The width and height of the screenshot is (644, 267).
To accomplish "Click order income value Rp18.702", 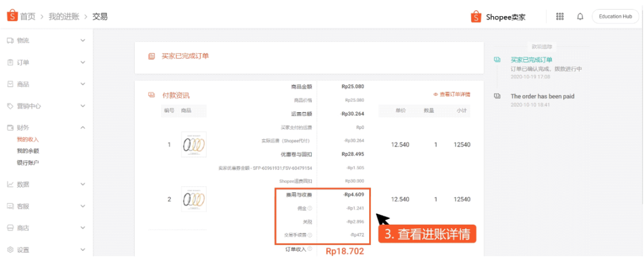I will 345,251.
